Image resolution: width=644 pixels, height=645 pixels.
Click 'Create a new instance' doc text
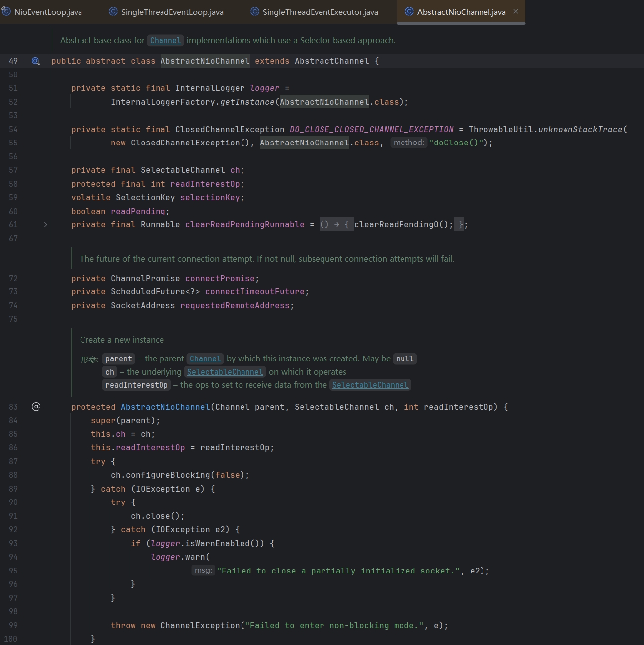pyautogui.click(x=122, y=340)
